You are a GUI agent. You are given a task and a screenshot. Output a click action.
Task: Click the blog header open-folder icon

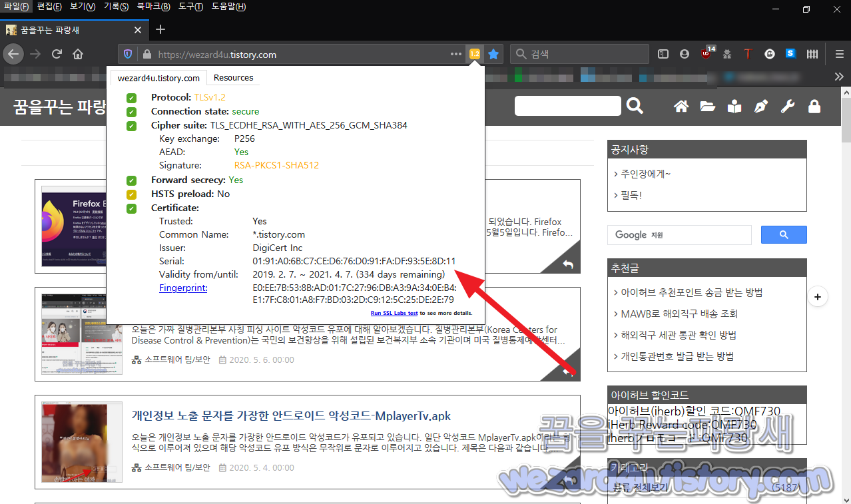[707, 107]
